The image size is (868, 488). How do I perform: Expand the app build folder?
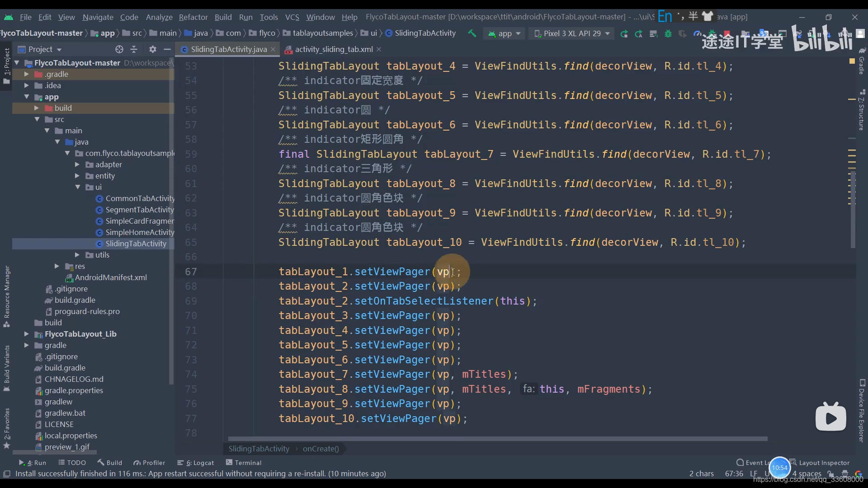(36, 108)
